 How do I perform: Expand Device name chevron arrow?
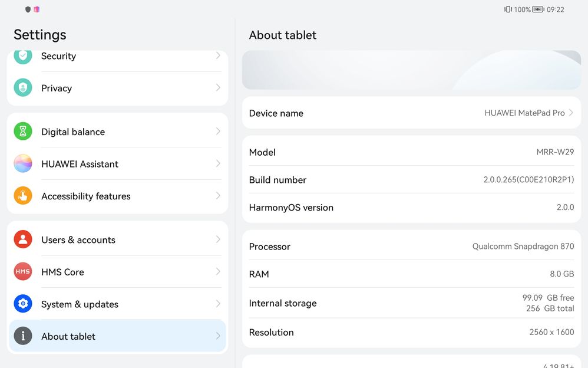[571, 113]
